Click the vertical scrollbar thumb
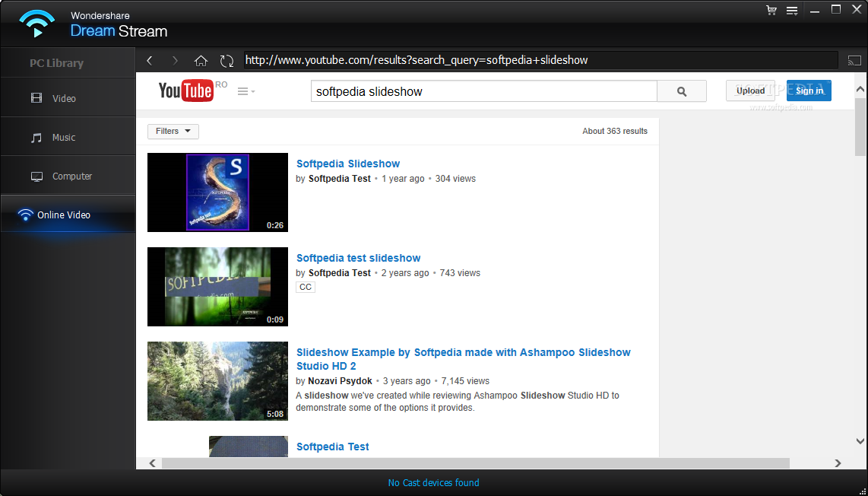The height and width of the screenshot is (496, 868). coord(860,127)
